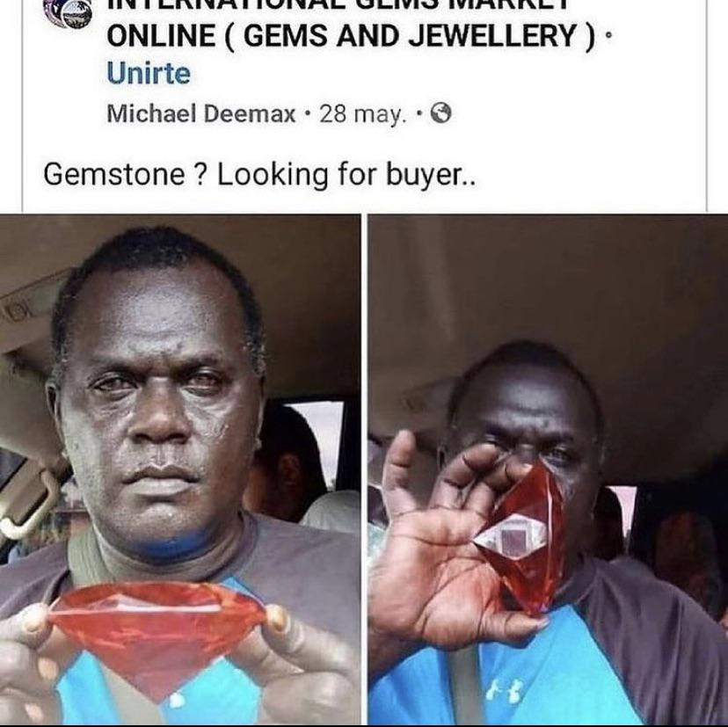
Task: Click the 28 may. timestamp
Action: coord(362,113)
